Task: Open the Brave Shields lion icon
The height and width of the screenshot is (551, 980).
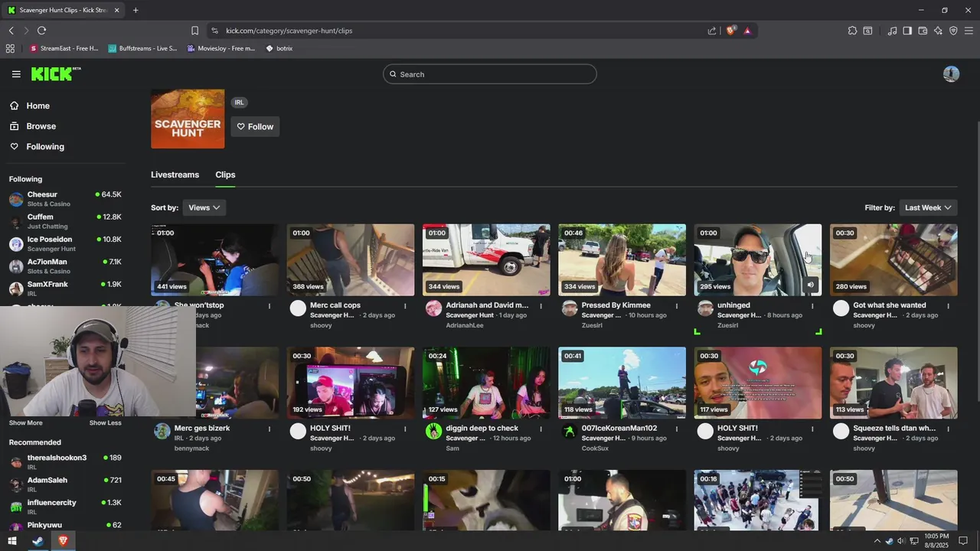Action: tap(731, 31)
